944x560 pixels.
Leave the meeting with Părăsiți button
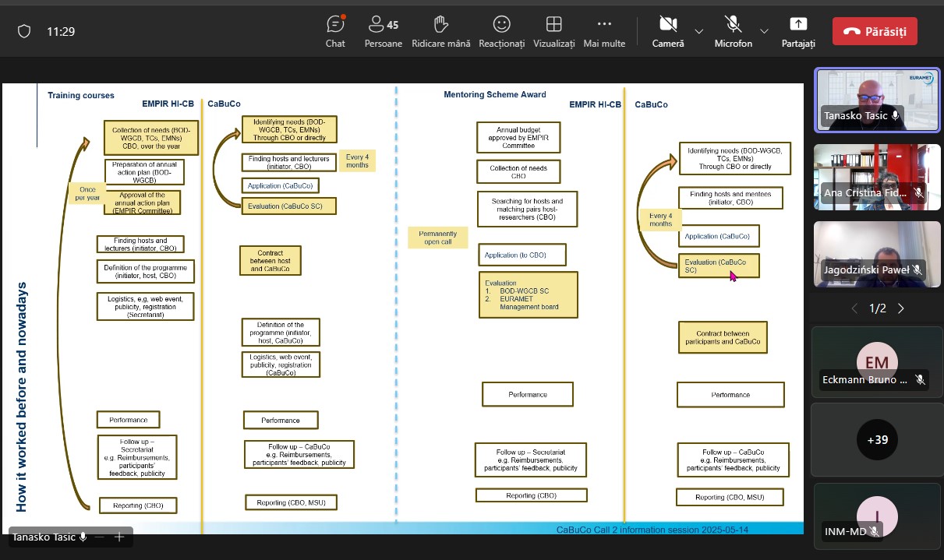click(x=875, y=31)
